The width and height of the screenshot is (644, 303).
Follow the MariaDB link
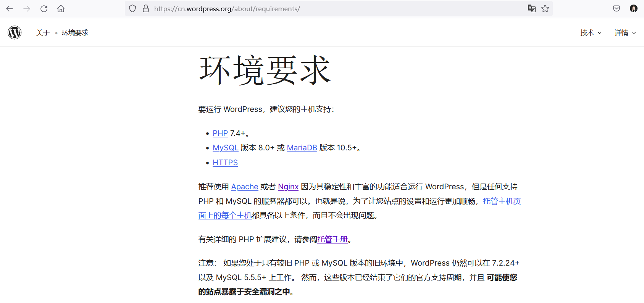302,148
